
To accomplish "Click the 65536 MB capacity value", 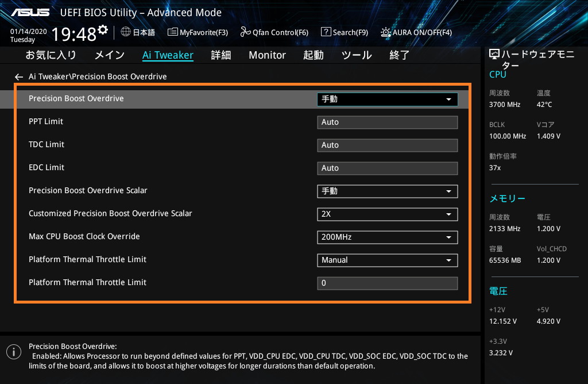I will pos(505,260).
